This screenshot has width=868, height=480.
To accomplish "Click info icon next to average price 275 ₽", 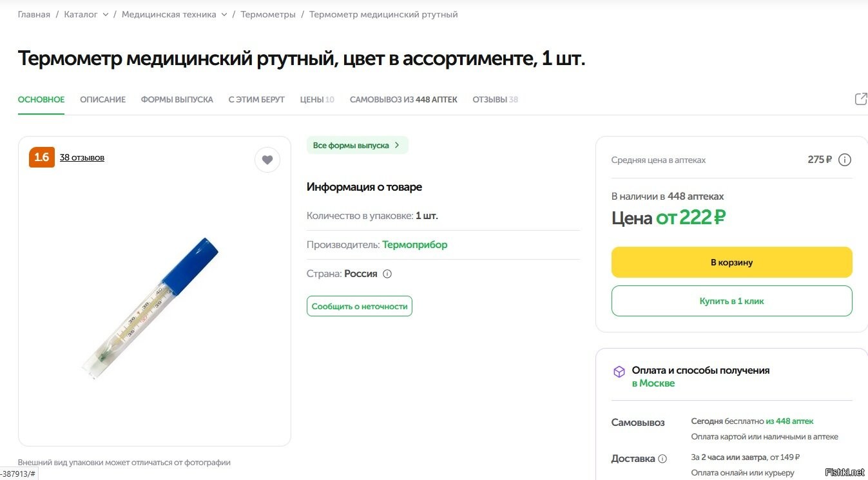I will coord(845,160).
